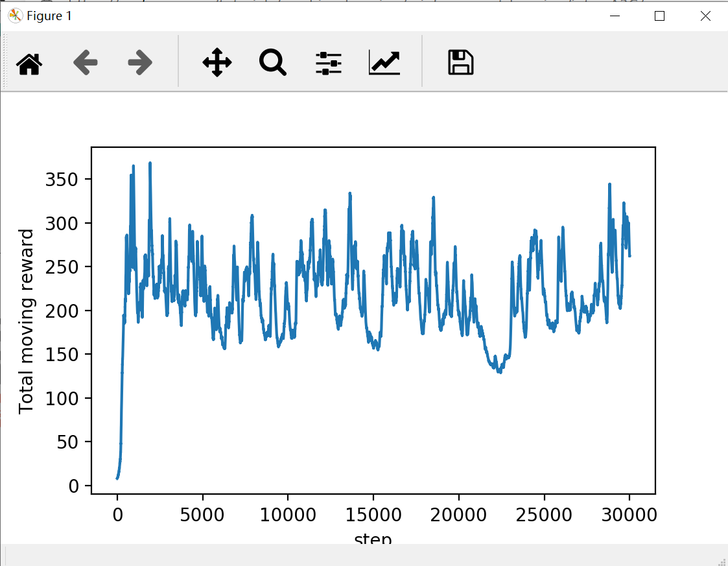
Task: Click the Total moving reward axis label
Action: 26,321
